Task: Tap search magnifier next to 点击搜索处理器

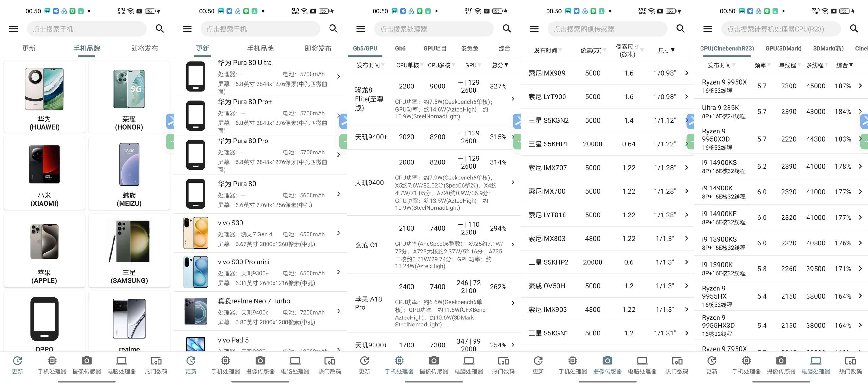Action: pos(507,29)
